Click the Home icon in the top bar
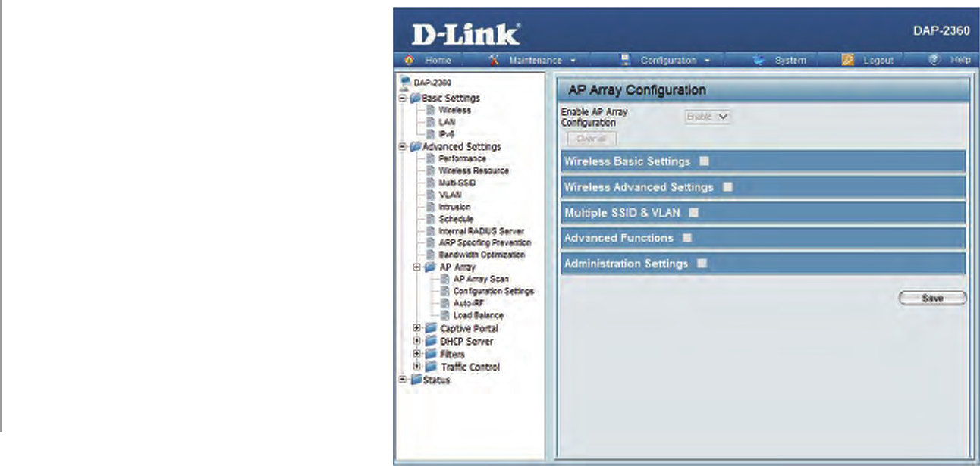Image resolution: width=980 pixels, height=466 pixels. [x=410, y=60]
